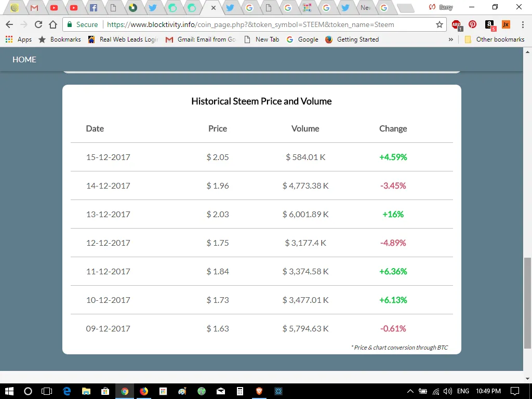The image size is (532, 399).
Task: Click the Price & chart conversion footnote
Action: [400, 348]
